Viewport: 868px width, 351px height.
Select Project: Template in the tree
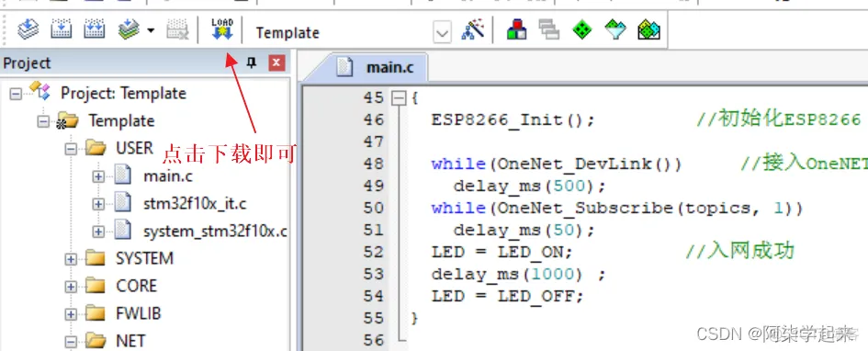tap(123, 93)
